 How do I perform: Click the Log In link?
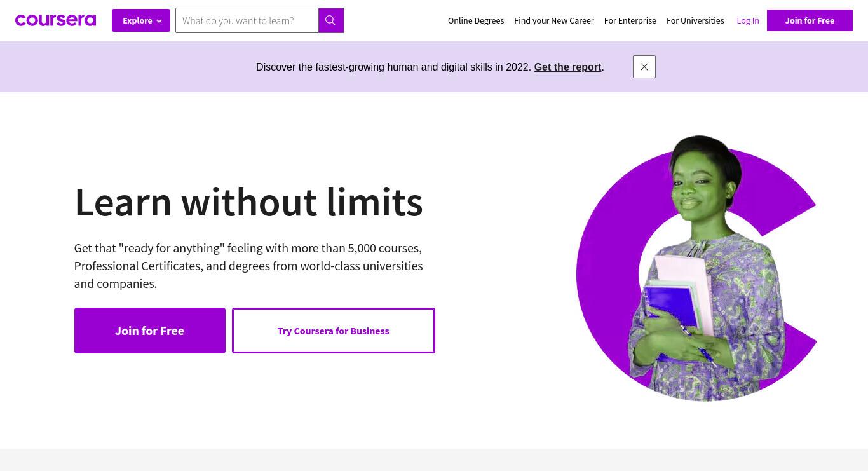coord(748,20)
